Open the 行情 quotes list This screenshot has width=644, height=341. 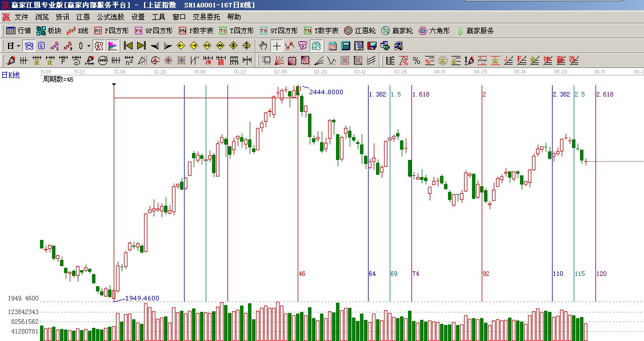tap(18, 31)
